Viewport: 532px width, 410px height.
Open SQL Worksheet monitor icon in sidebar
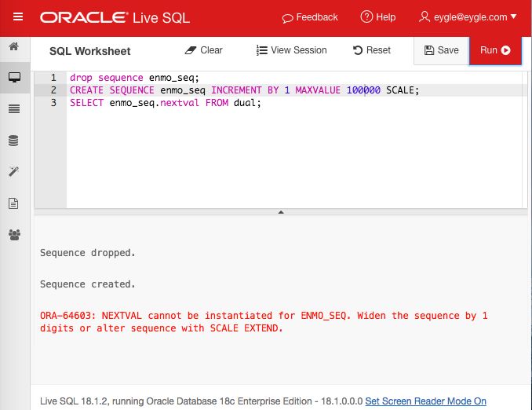pos(13,78)
